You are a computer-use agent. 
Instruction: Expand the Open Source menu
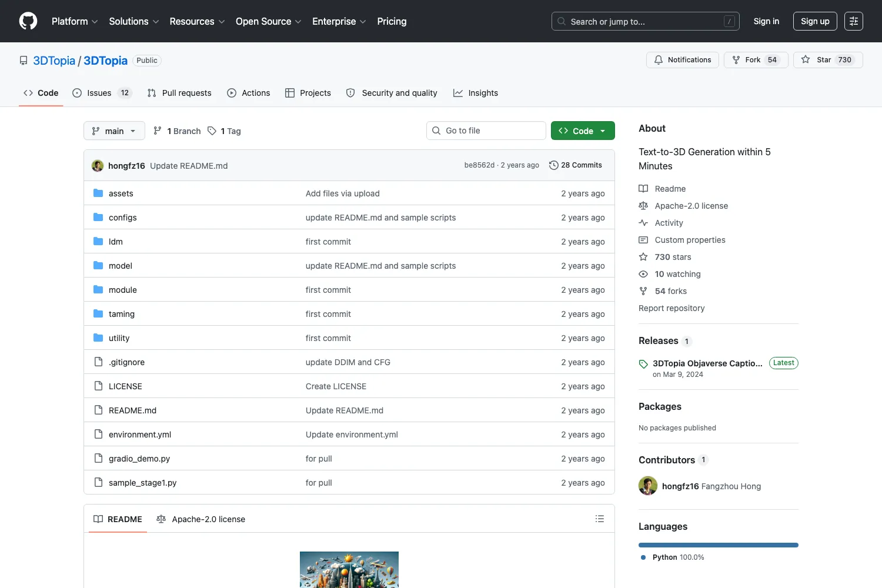pyautogui.click(x=269, y=21)
